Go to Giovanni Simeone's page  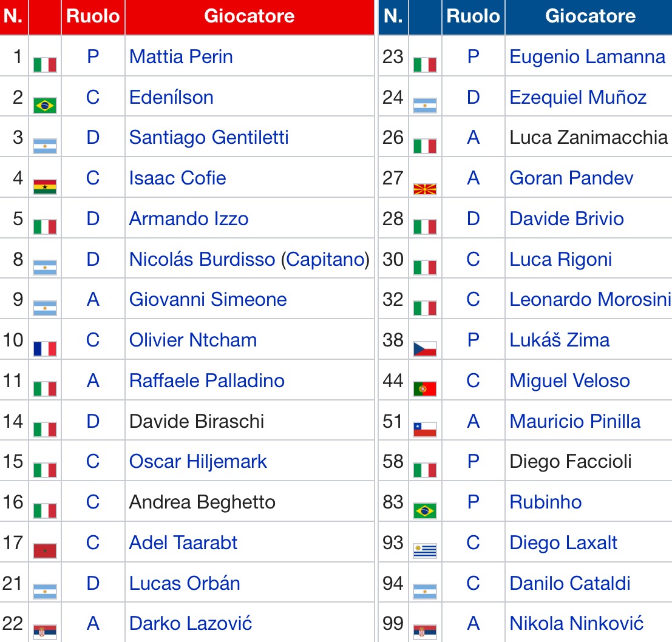208,299
